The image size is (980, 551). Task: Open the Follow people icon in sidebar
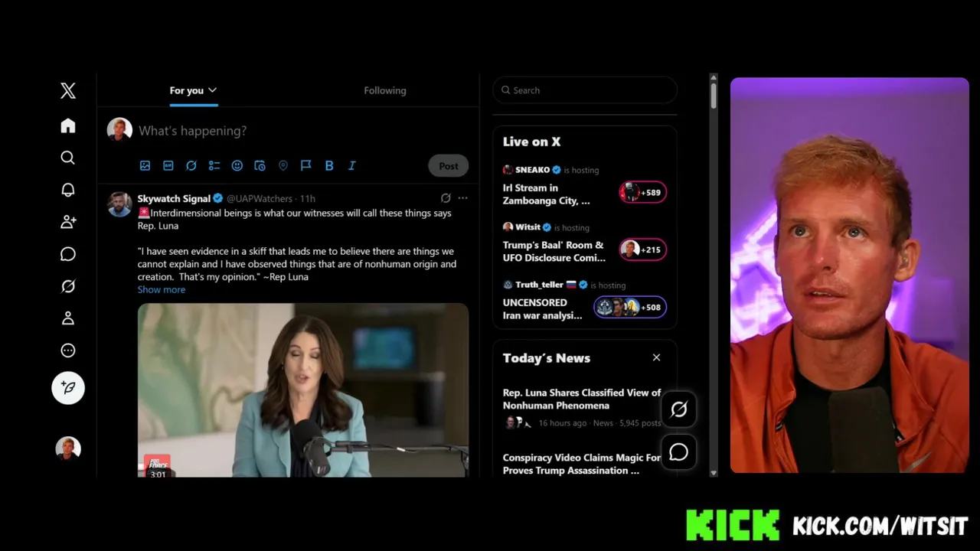(x=68, y=222)
